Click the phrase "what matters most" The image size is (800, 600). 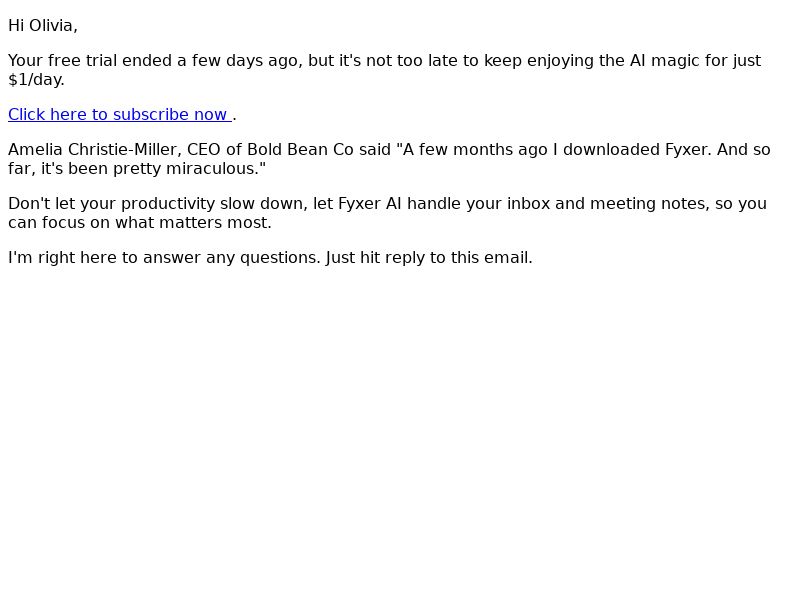point(191,222)
